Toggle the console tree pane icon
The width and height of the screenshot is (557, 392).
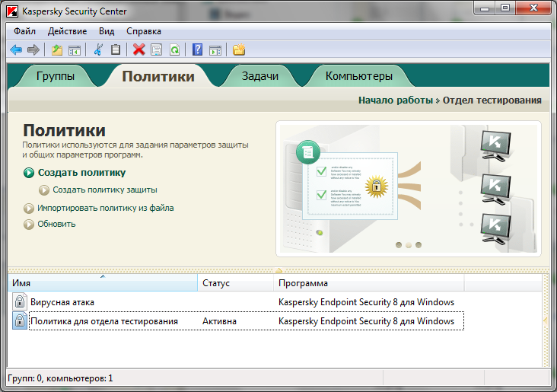75,50
